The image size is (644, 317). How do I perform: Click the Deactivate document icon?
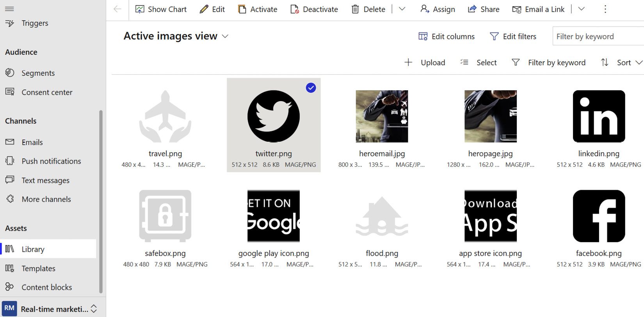295,9
